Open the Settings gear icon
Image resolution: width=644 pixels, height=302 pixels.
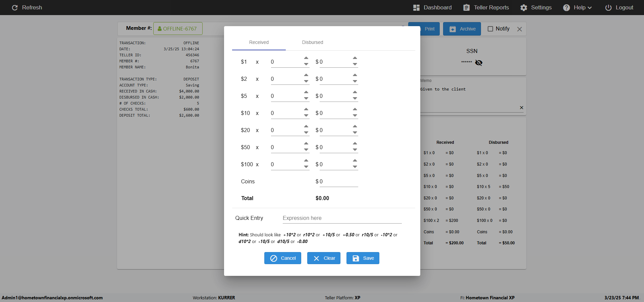click(524, 8)
